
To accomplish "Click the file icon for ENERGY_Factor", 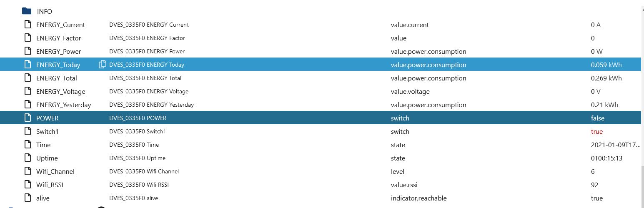I will pyautogui.click(x=28, y=38).
